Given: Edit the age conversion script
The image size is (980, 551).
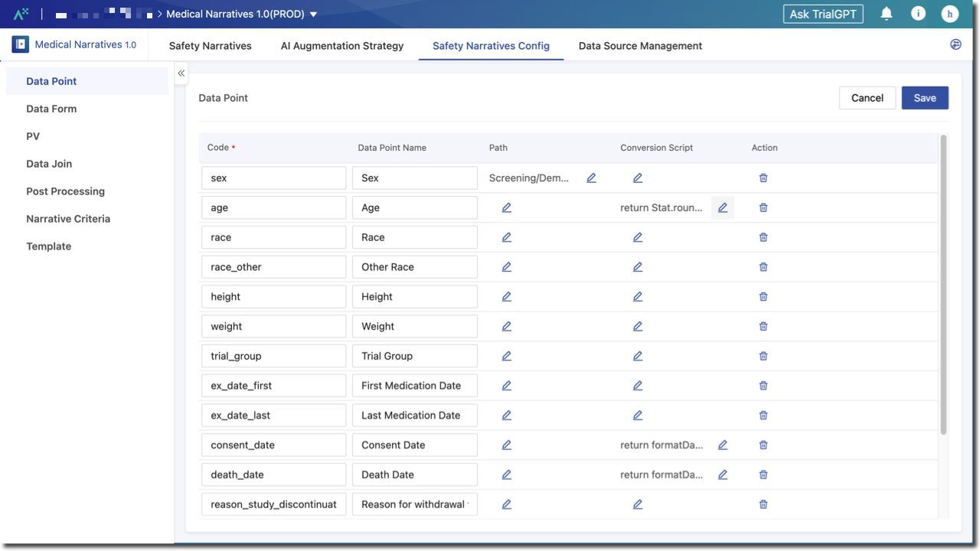Looking at the screenshot, I should pos(723,208).
